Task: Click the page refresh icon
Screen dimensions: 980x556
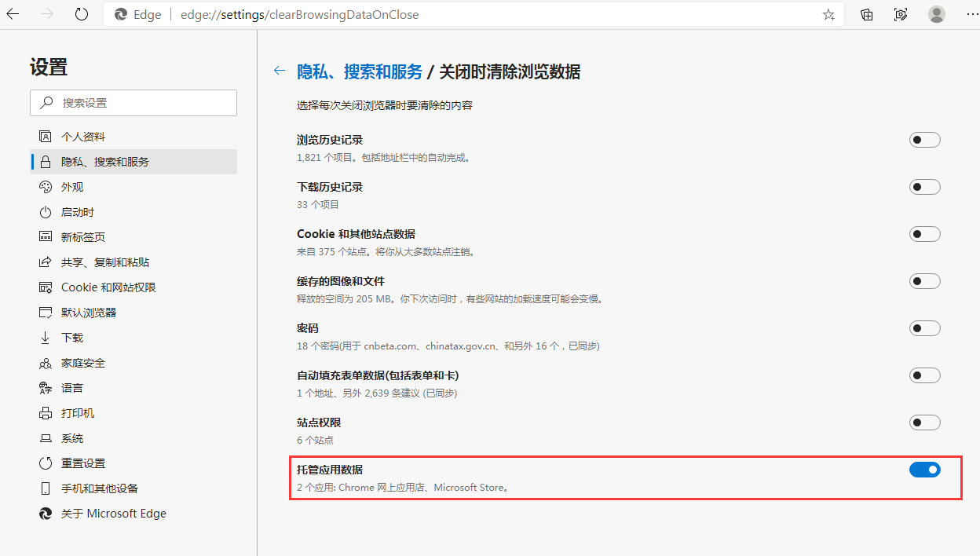Action: 82,14
